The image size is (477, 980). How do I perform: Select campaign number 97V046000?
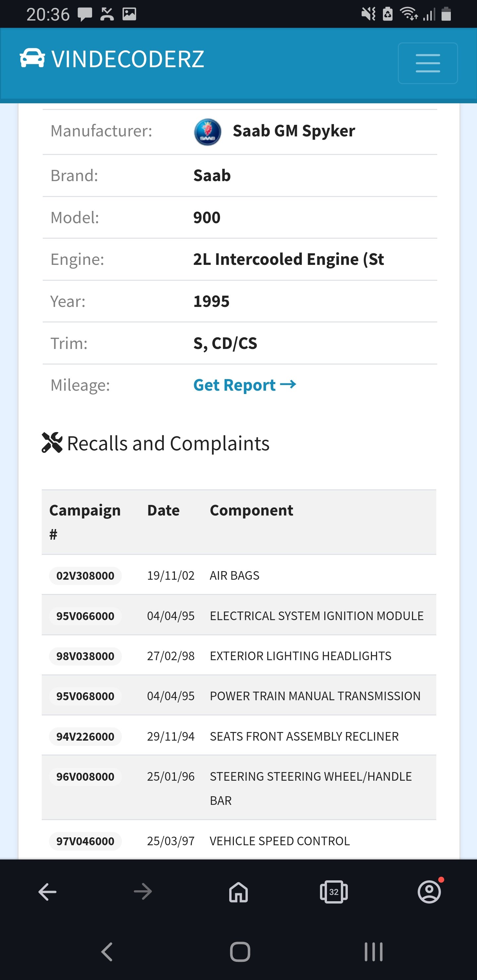85,841
